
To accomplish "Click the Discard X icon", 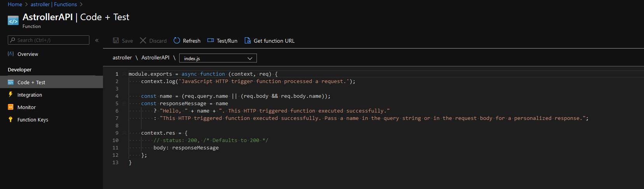I will point(143,40).
